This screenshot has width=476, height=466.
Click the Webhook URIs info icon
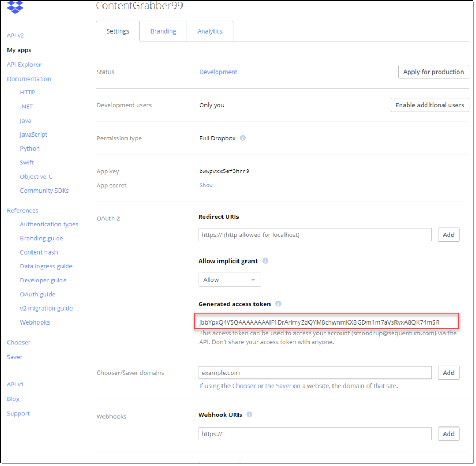click(x=249, y=414)
